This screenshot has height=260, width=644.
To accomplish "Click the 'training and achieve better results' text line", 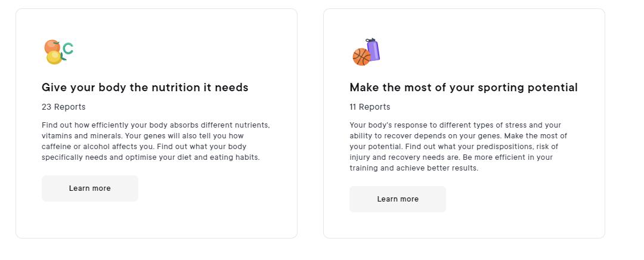I will click(413, 168).
